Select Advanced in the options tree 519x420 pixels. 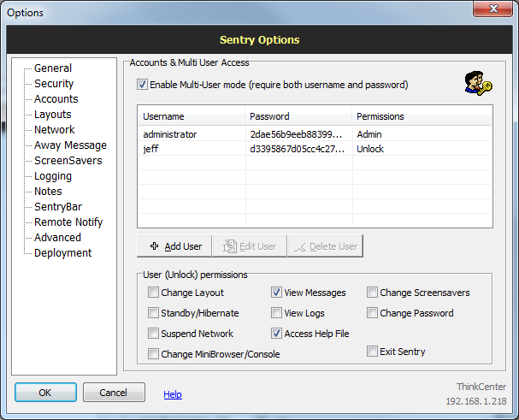57,238
